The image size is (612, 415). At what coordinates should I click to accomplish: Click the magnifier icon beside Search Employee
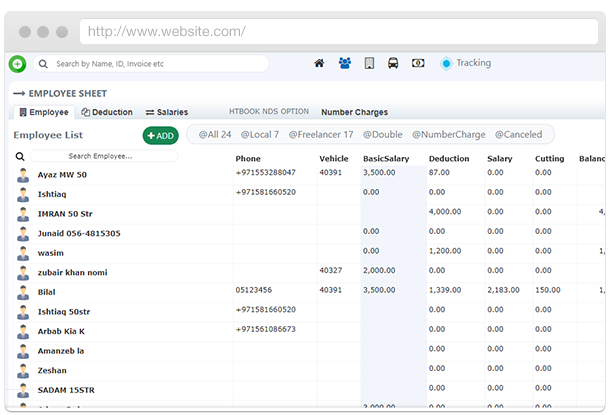tap(20, 157)
